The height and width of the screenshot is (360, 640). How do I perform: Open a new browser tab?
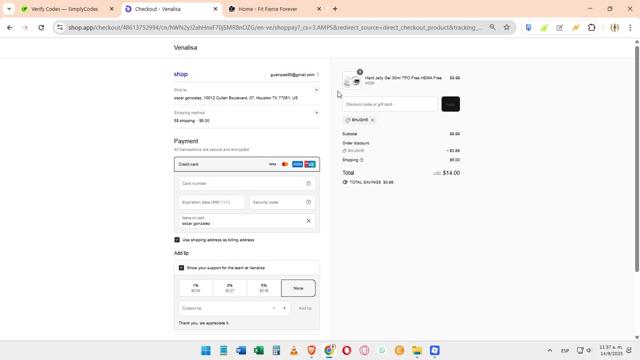point(335,9)
